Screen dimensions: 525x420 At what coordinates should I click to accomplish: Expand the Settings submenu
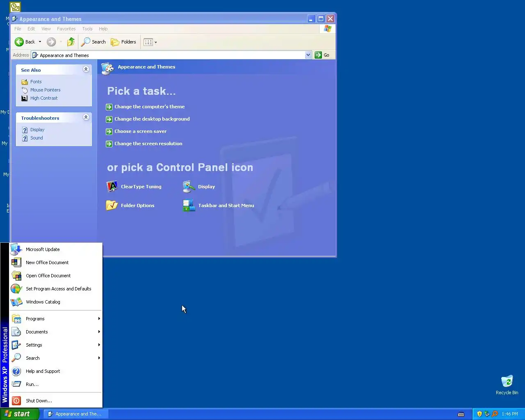click(x=56, y=345)
